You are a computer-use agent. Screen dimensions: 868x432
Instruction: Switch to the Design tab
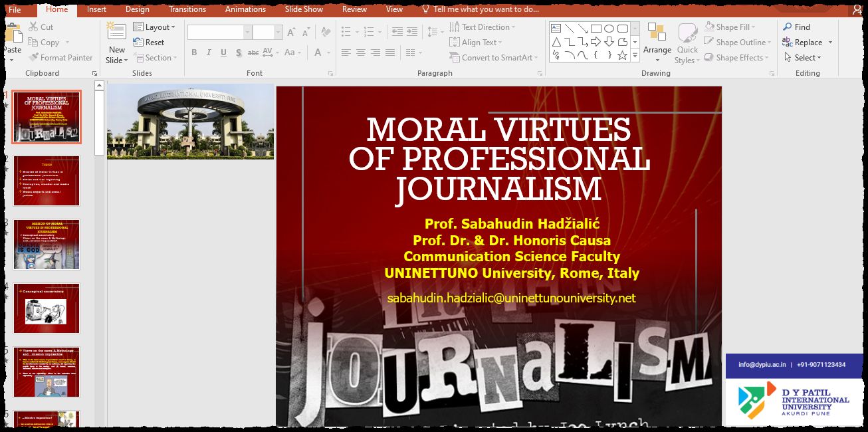point(138,9)
